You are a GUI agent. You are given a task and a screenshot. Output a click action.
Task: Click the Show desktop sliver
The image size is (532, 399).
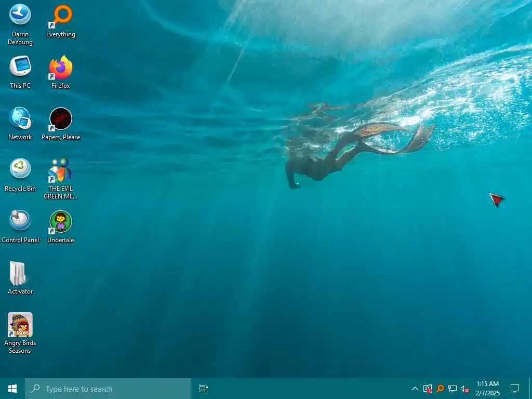530,389
